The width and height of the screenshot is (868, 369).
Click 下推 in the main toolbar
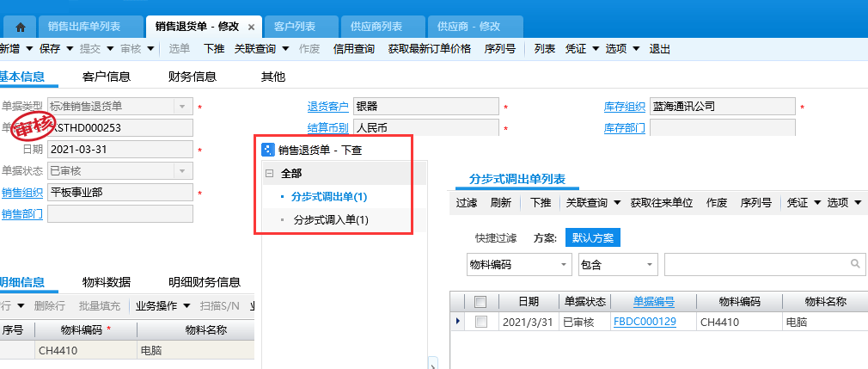point(214,49)
